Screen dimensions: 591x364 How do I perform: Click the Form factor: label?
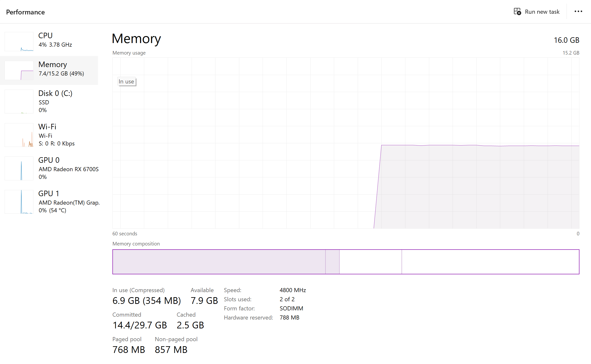pos(239,309)
